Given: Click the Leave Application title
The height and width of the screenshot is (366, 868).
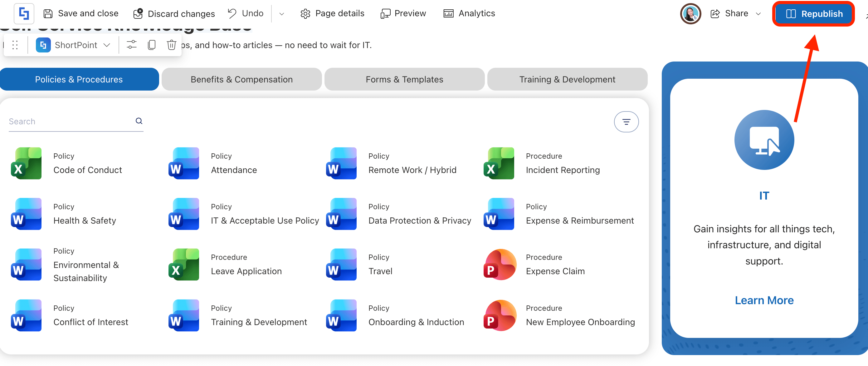Looking at the screenshot, I should pos(246,271).
